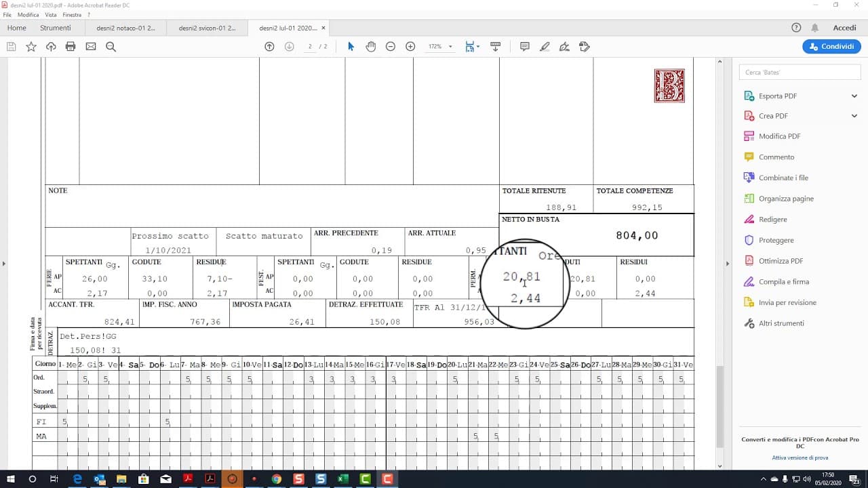Click the stamp tool icon in toolbar

click(585, 47)
